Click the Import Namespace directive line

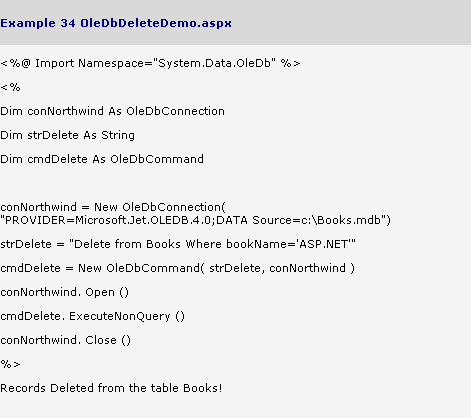(150, 63)
